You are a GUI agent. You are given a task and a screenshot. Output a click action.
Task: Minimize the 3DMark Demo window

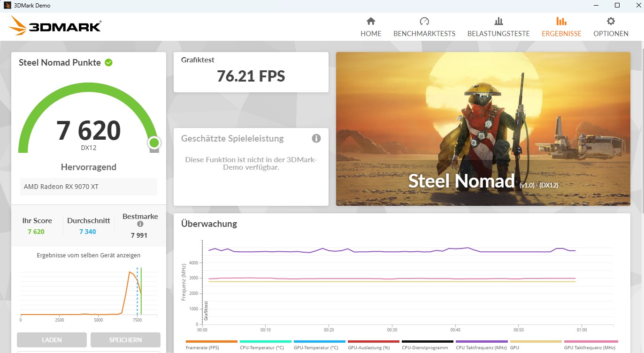click(595, 6)
